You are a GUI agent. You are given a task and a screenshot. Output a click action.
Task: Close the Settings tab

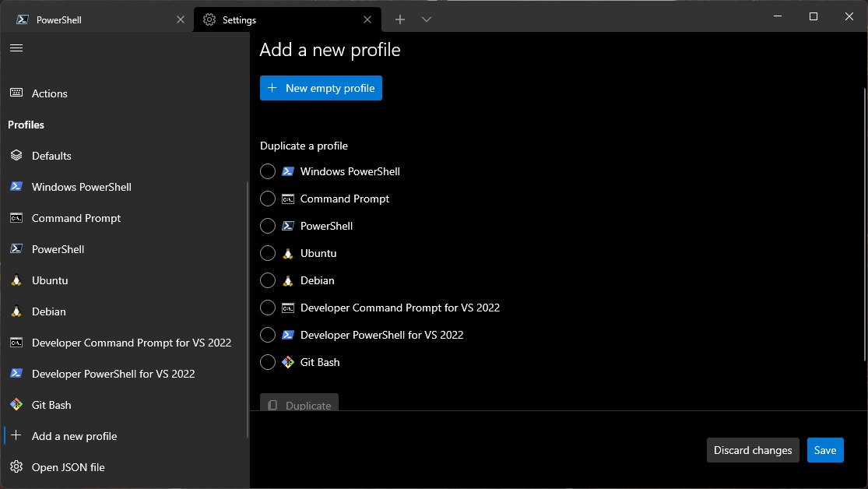click(367, 19)
